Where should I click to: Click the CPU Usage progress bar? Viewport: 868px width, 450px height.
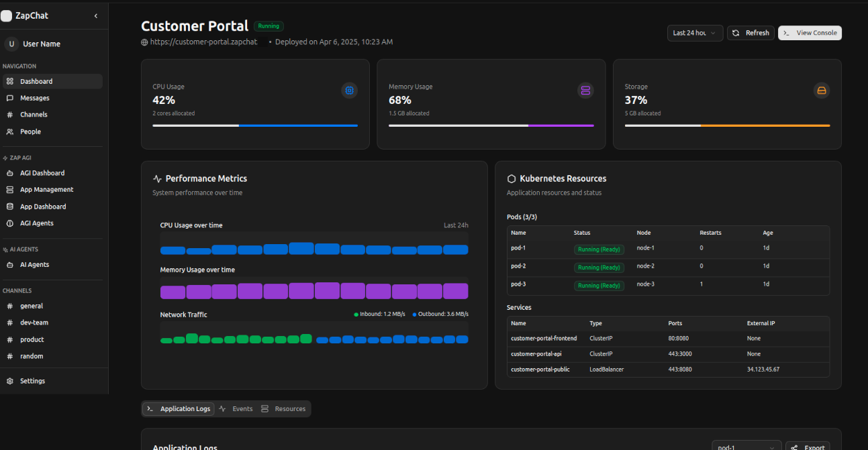255,125
